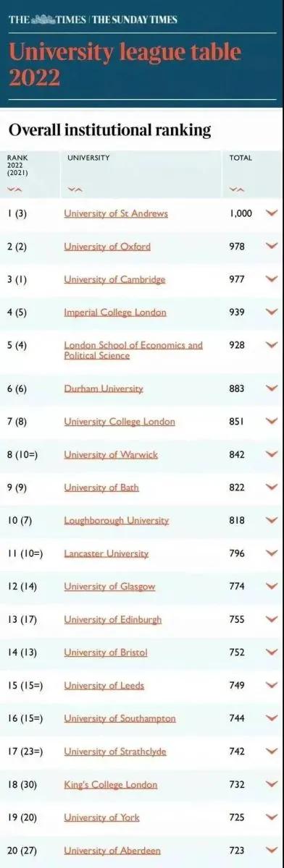Open London School of Economics link
Screen dimensions: 284x868
pos(133,350)
